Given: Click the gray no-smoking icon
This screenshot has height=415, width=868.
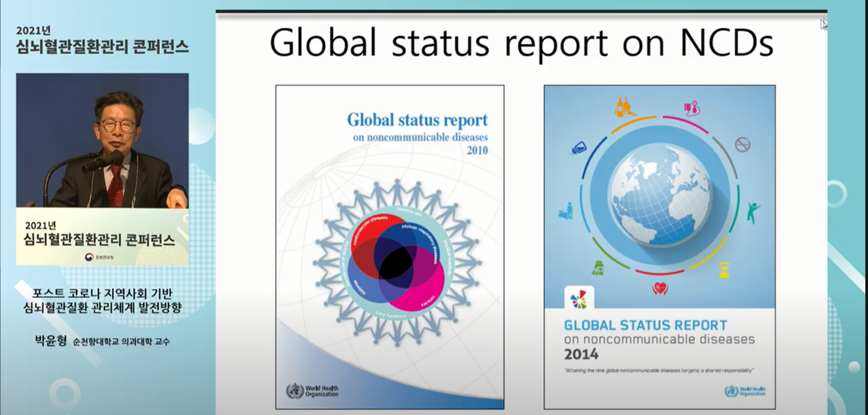Looking at the screenshot, I should [742, 144].
